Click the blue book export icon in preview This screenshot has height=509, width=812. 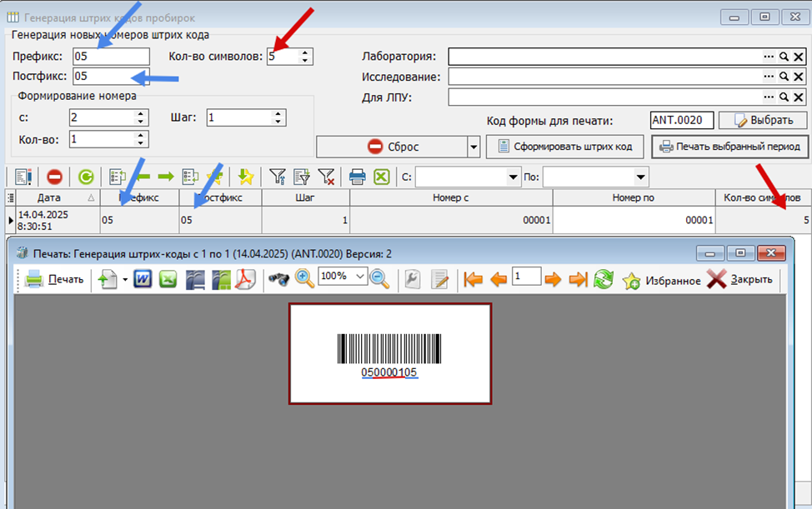pyautogui.click(x=195, y=279)
